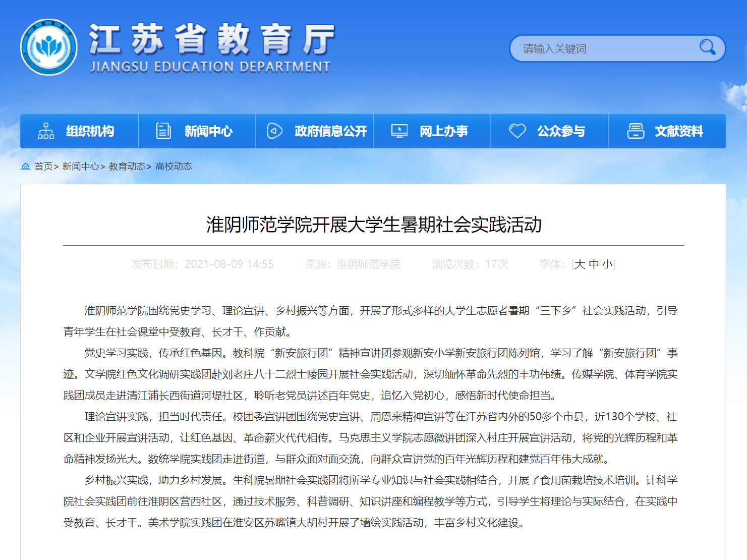The height and width of the screenshot is (560, 747).
Task: Go to 首页 breadcrumb link
Action: tap(43, 166)
